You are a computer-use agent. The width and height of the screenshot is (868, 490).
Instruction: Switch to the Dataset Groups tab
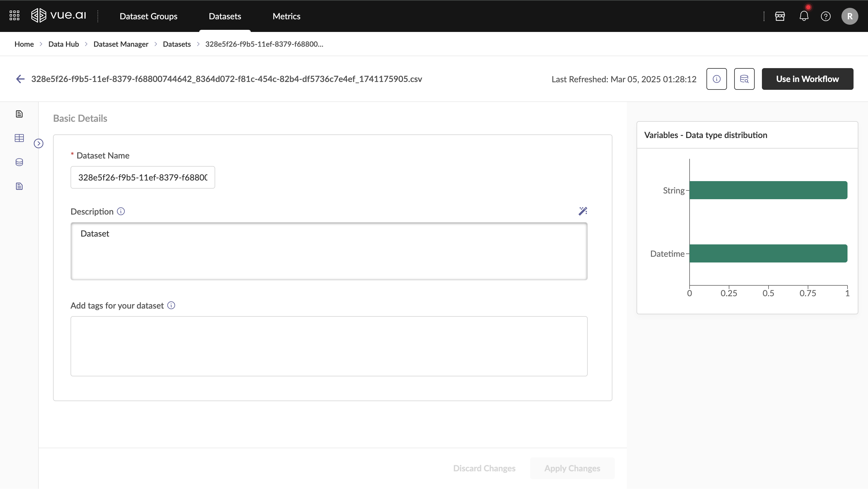148,16
